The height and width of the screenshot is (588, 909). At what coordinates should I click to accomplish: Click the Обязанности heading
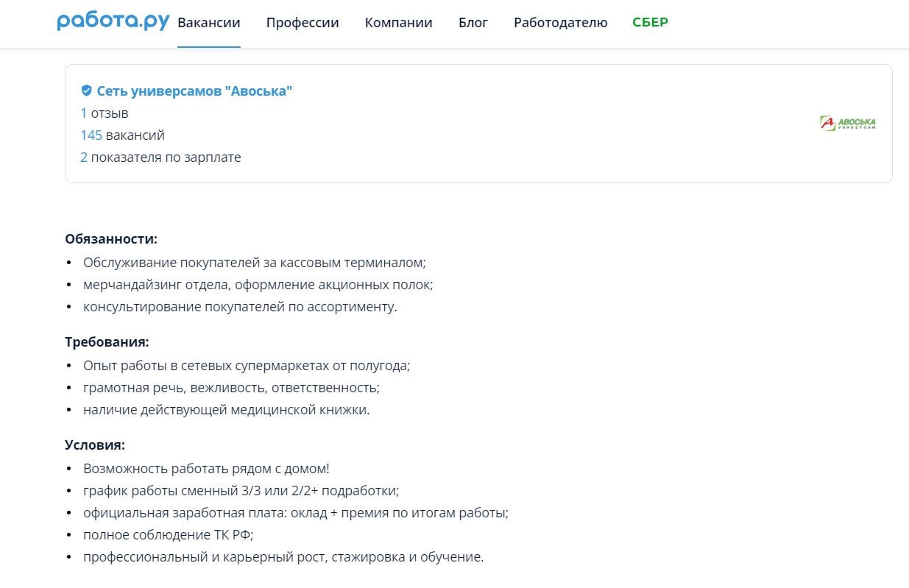[x=112, y=239]
